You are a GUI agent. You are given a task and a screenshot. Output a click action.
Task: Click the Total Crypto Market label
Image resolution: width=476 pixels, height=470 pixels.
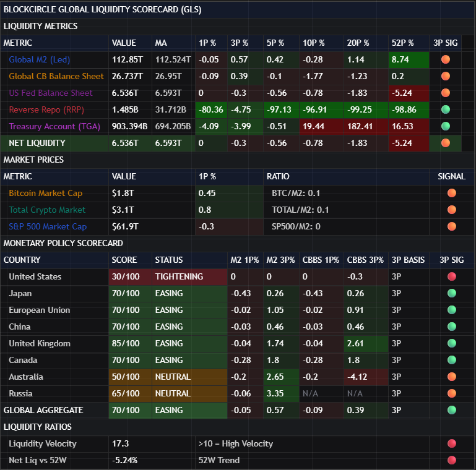click(x=47, y=210)
